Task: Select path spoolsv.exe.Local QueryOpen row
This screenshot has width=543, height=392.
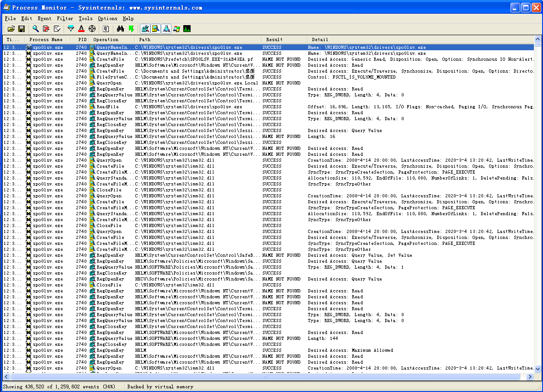Action: click(268, 83)
